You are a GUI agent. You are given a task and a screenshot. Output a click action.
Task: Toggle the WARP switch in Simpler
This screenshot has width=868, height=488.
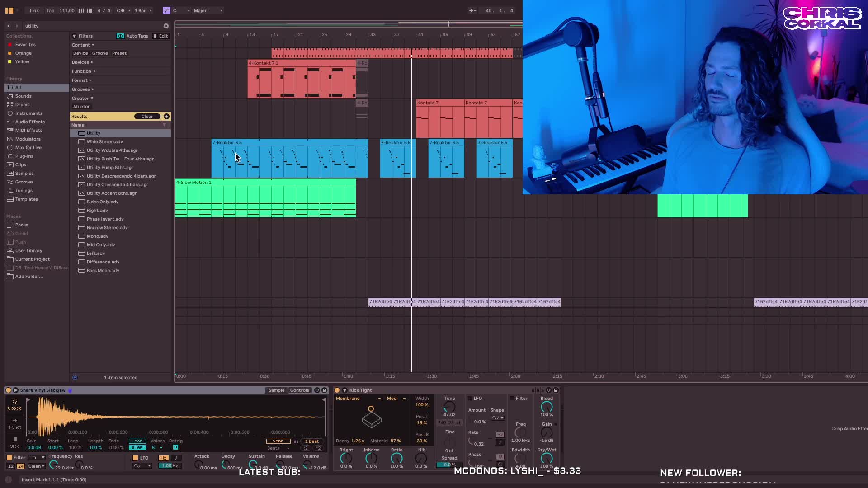pos(278,441)
